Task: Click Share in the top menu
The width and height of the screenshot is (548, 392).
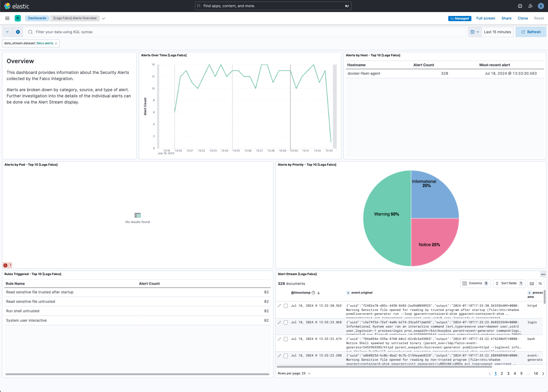Action: [x=506, y=18]
